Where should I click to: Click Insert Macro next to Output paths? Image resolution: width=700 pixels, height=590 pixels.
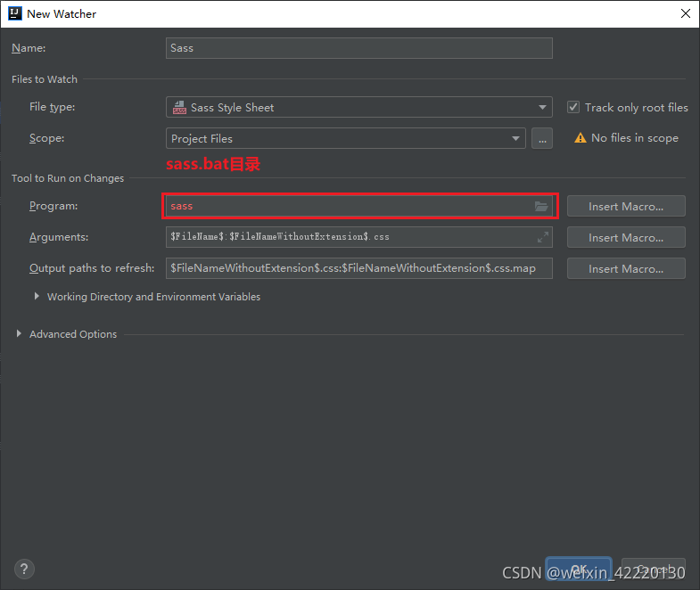pos(626,268)
